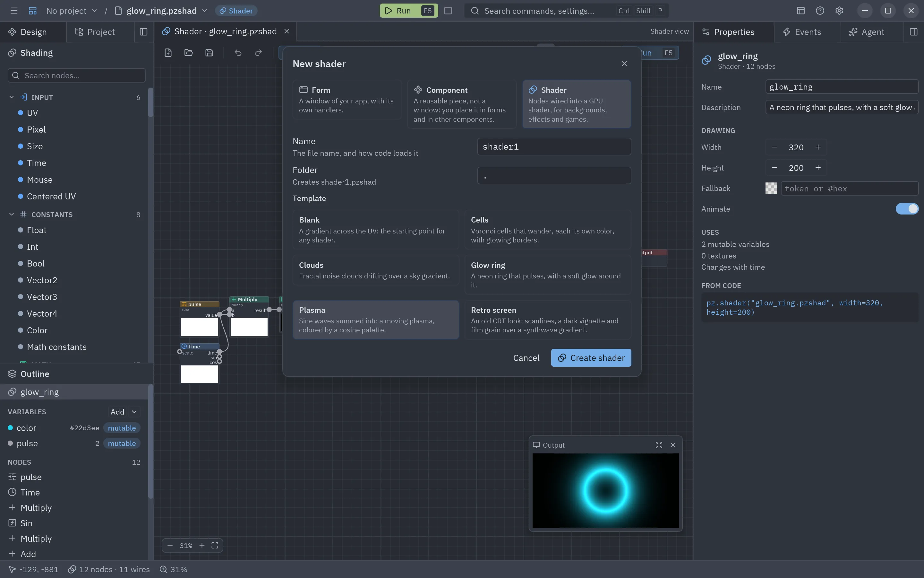Open the Agent tab
Screen dimensions: 924x578
(867, 32)
